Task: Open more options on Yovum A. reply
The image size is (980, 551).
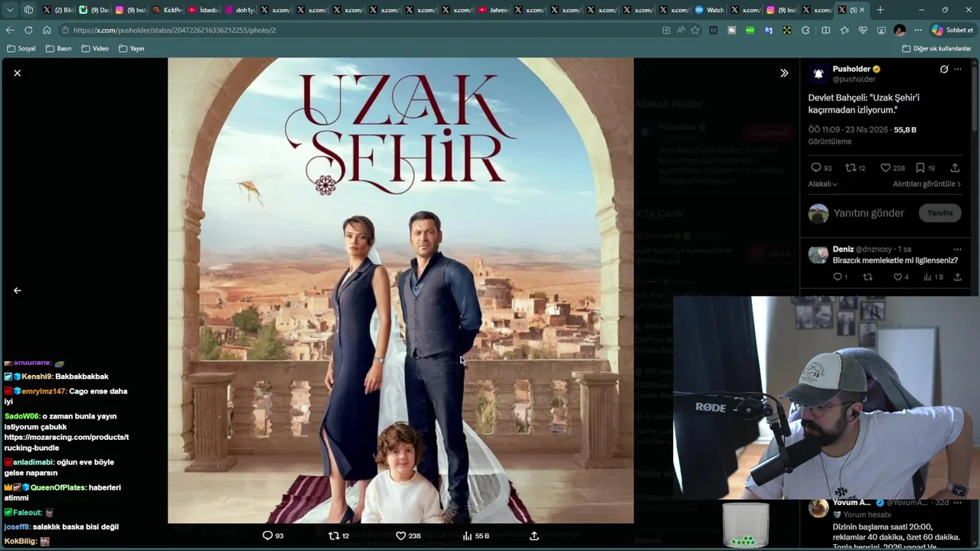Action: pos(957,503)
